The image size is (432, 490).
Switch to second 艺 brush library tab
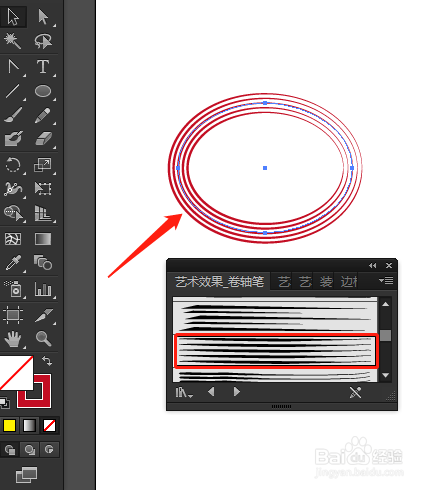(x=305, y=282)
